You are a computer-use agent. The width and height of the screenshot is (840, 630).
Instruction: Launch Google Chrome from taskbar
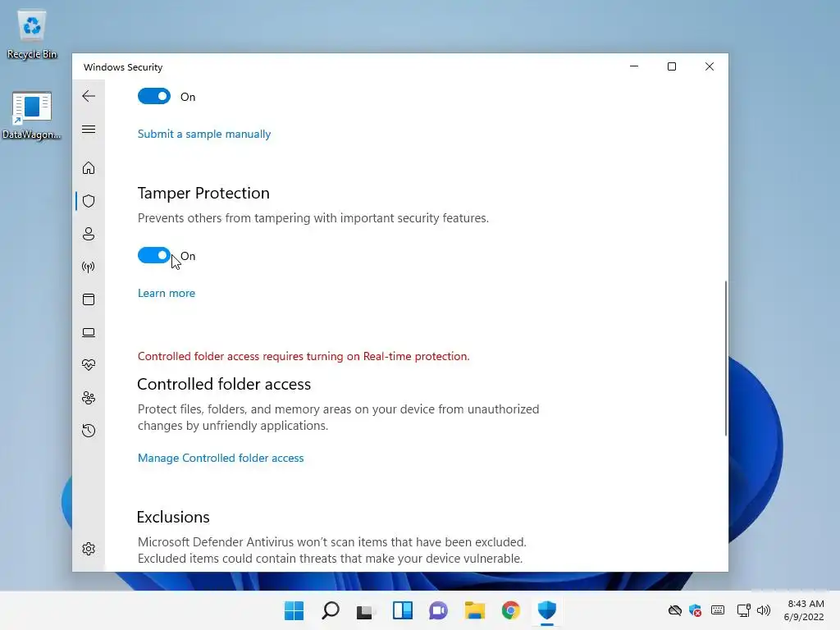coord(510,610)
